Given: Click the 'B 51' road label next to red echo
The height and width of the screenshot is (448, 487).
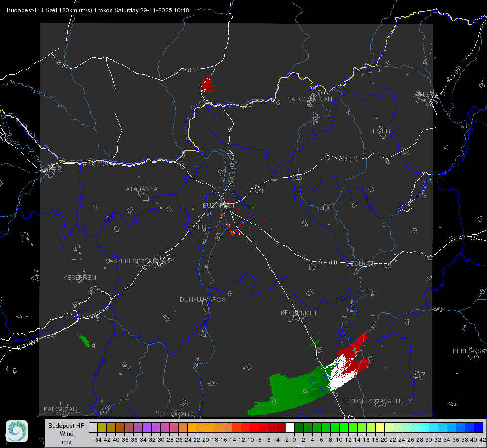Looking at the screenshot, I should pyautogui.click(x=193, y=70).
